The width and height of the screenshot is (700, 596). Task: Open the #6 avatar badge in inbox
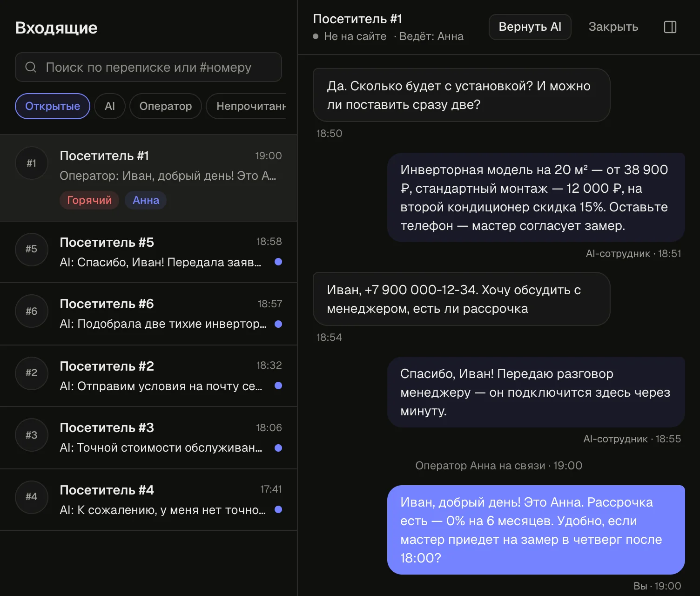(x=31, y=311)
